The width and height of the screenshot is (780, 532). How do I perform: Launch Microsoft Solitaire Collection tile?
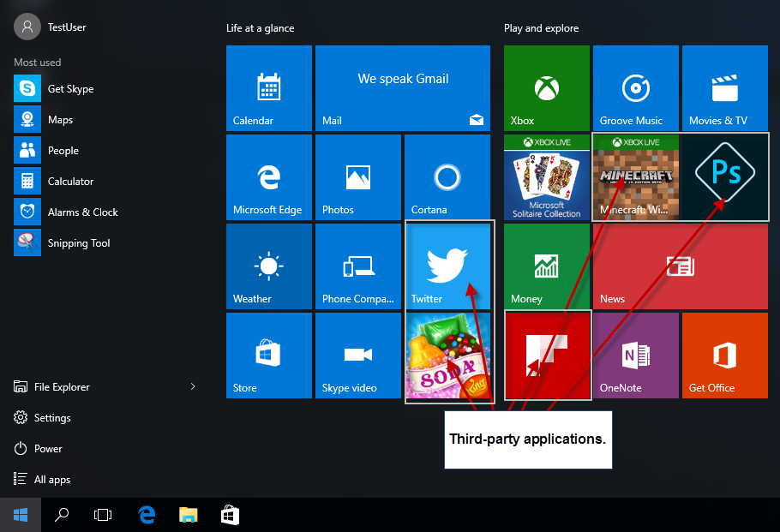click(546, 177)
